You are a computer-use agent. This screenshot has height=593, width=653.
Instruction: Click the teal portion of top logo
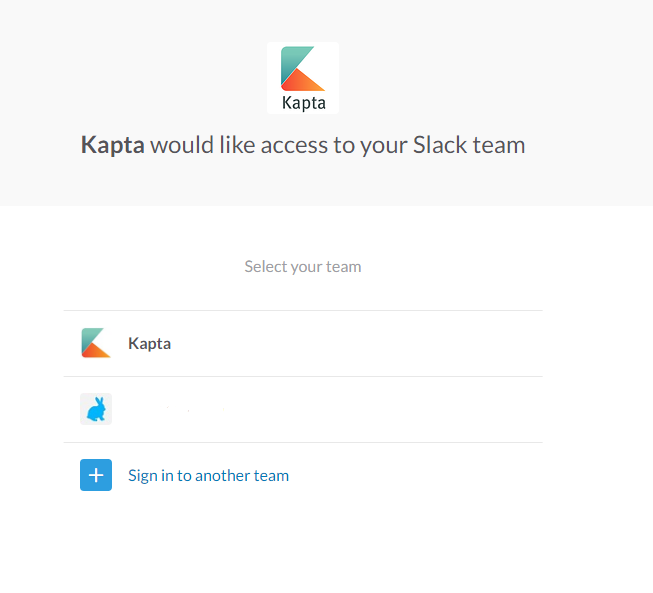292,61
